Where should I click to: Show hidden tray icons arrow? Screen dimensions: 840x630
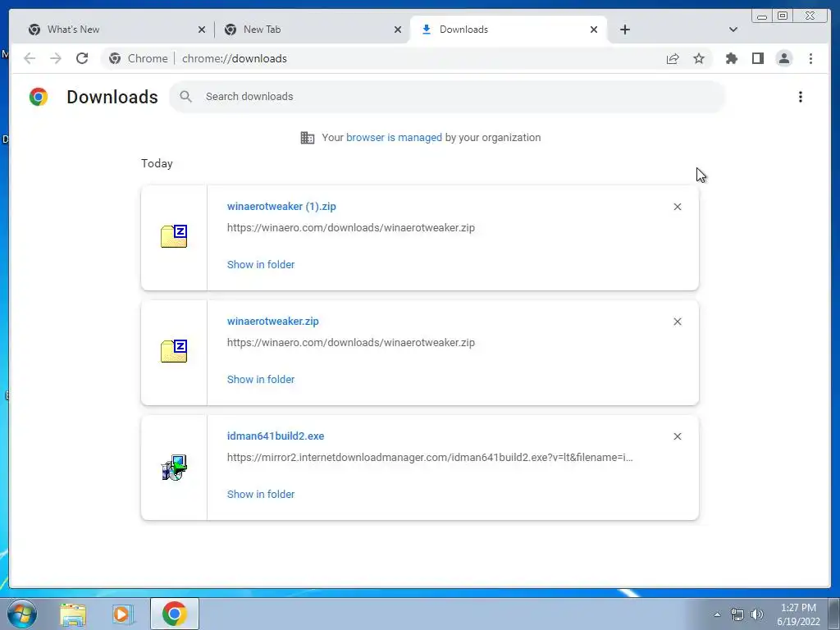click(717, 614)
